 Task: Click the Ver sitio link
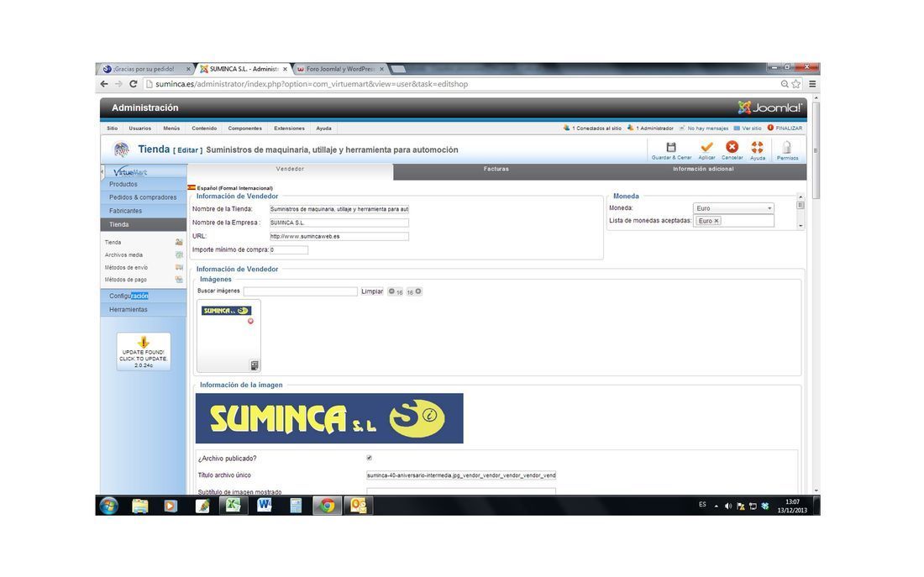[748, 128]
